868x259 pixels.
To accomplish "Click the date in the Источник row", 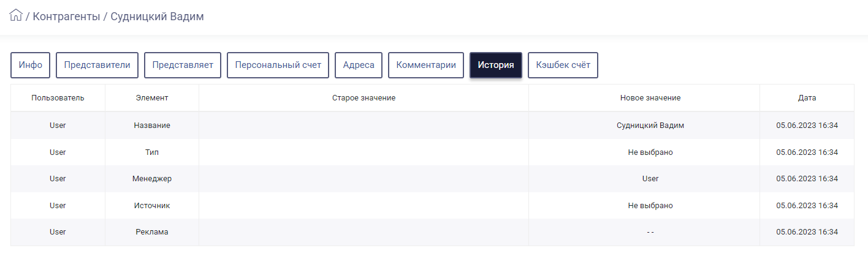I will click(807, 206).
